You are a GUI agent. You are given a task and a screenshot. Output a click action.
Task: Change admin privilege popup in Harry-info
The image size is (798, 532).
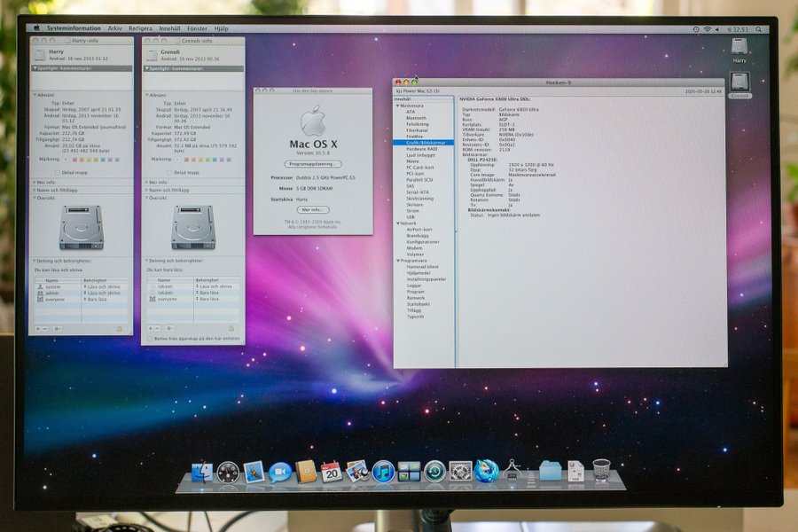(103, 293)
